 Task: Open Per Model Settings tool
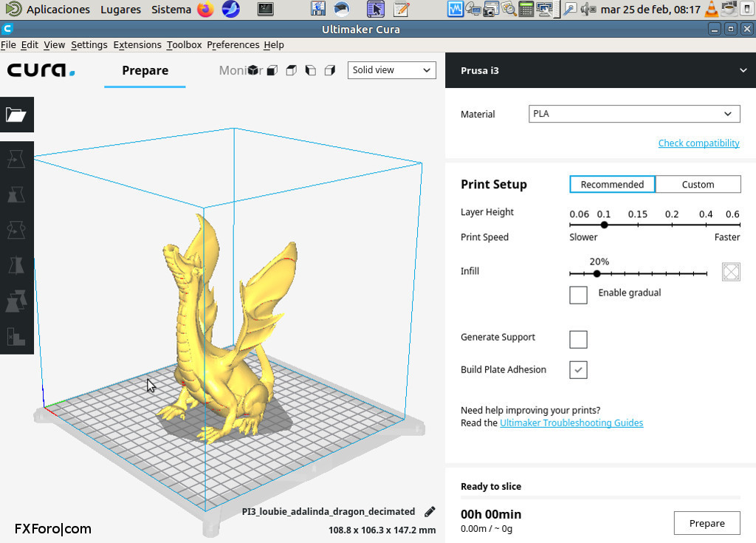[x=16, y=301]
